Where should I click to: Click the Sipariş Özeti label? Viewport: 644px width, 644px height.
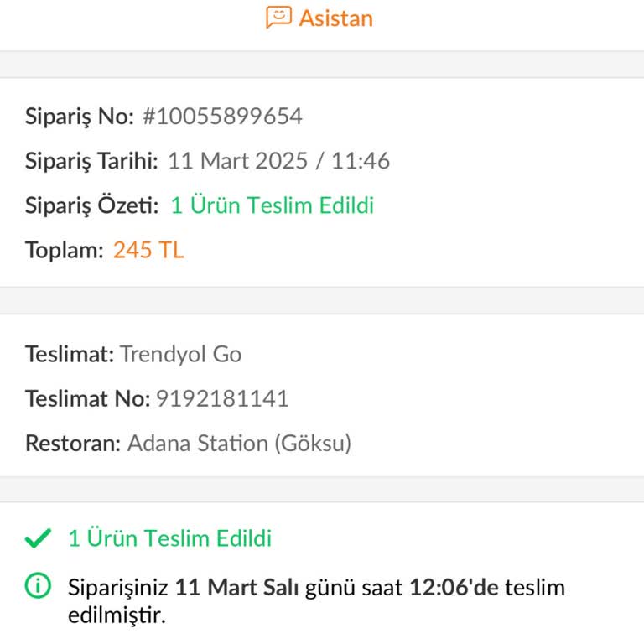pos(91,205)
